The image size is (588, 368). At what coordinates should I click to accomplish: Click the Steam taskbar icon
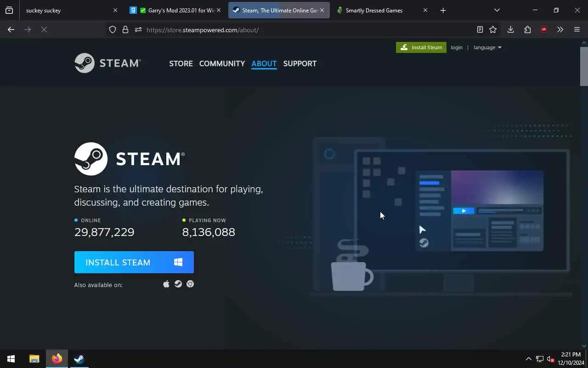pos(79,359)
